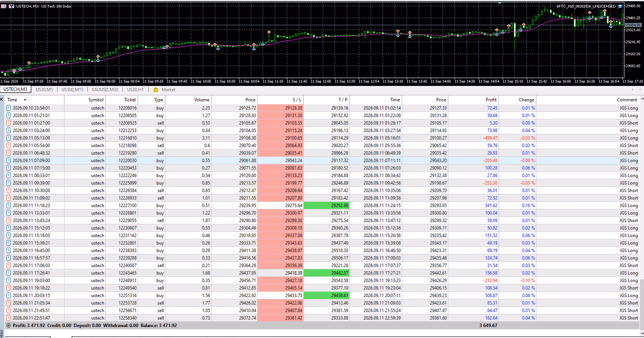The height and width of the screenshot is (338, 644).
Task: Sort by the Symbol column header
Action: point(85,100)
